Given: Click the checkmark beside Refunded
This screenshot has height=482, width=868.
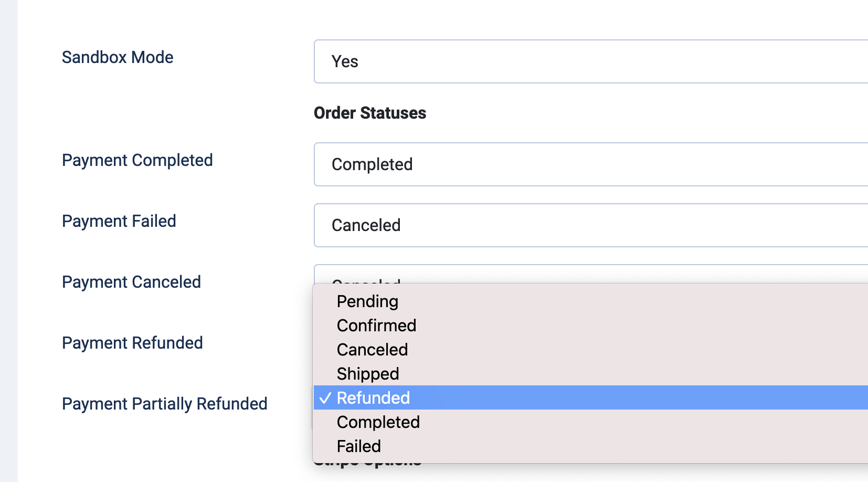Looking at the screenshot, I should pyautogui.click(x=325, y=398).
